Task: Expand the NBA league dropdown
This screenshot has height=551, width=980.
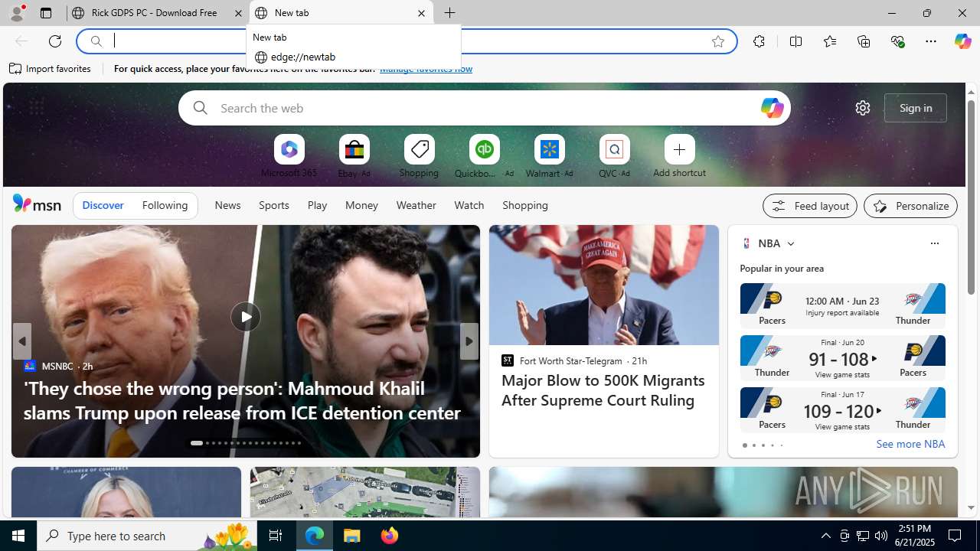Action: (x=790, y=243)
